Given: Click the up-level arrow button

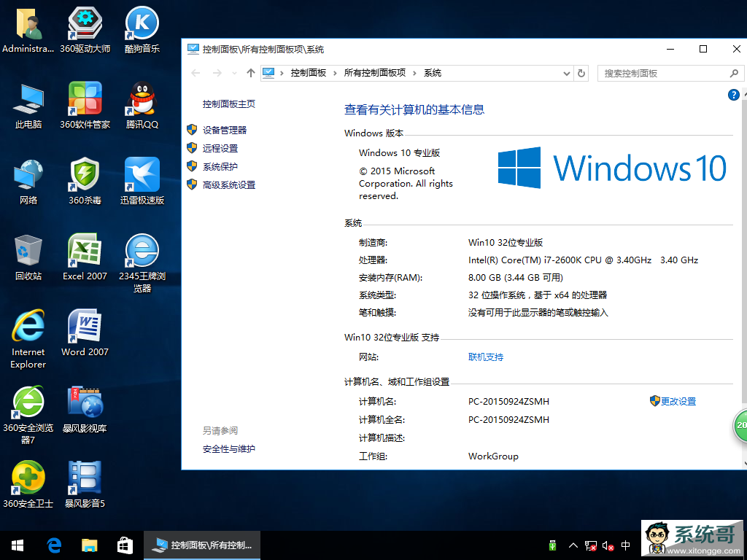Looking at the screenshot, I should [x=251, y=74].
